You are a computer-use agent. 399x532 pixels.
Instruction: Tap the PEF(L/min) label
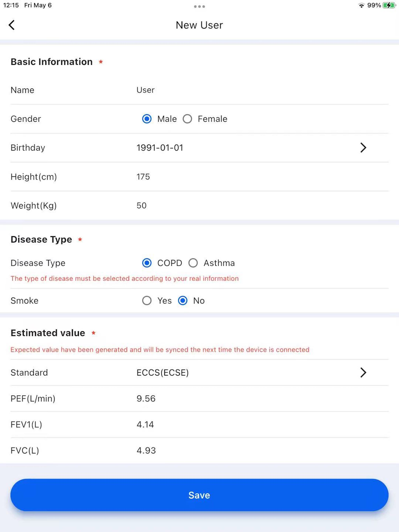click(x=33, y=399)
